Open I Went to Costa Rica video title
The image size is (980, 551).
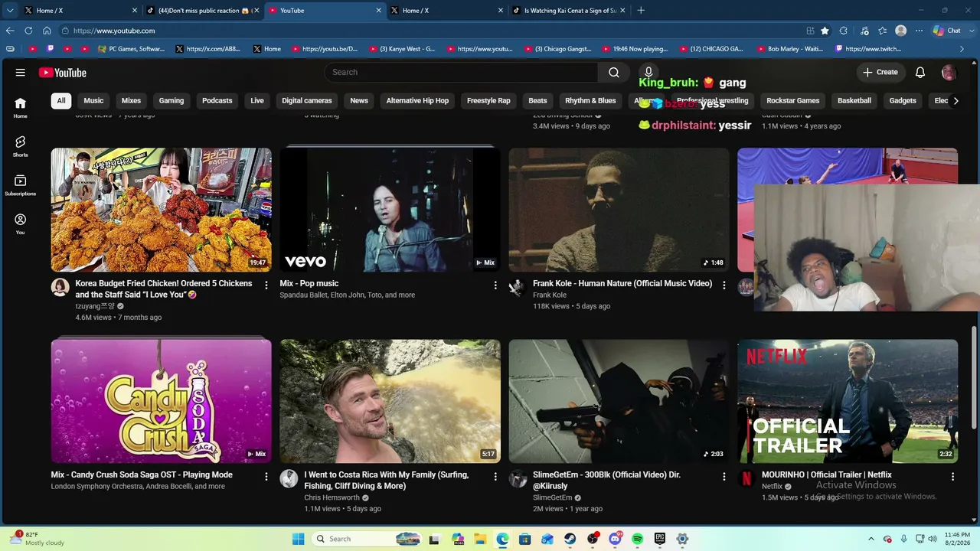point(387,480)
